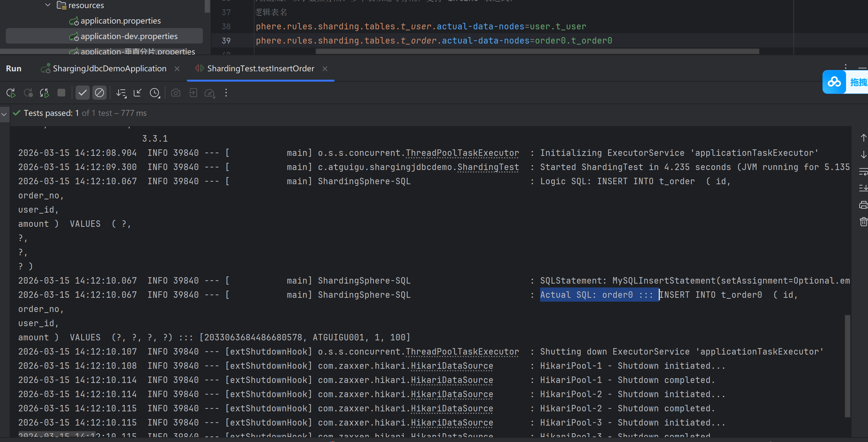Click the Stop process square icon
The height and width of the screenshot is (442, 868).
coord(61,93)
